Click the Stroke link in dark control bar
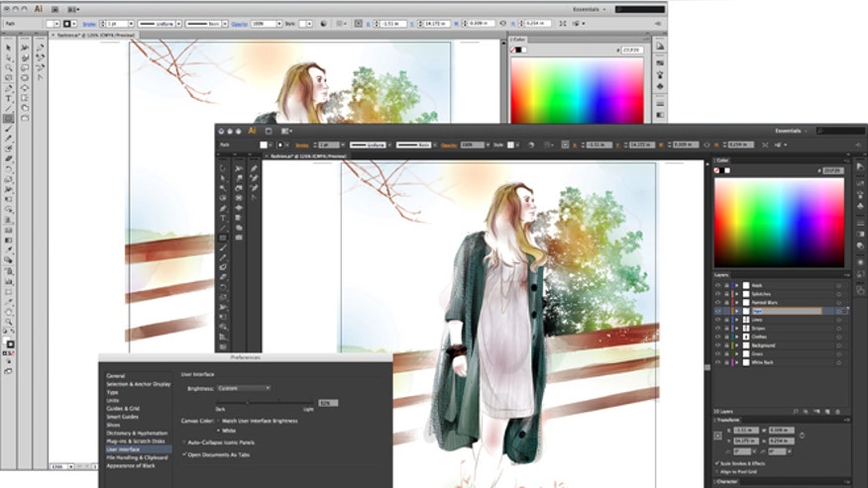 301,145
